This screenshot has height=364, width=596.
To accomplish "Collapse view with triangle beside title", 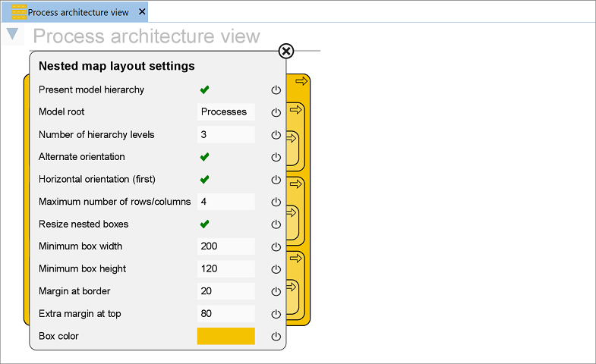I will click(12, 34).
